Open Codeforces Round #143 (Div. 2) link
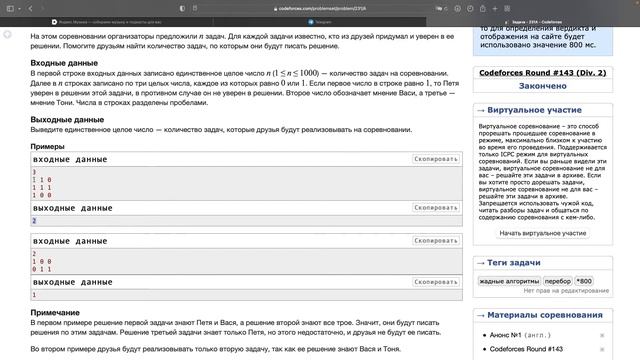The height and width of the screenshot is (360, 640). pos(542,73)
